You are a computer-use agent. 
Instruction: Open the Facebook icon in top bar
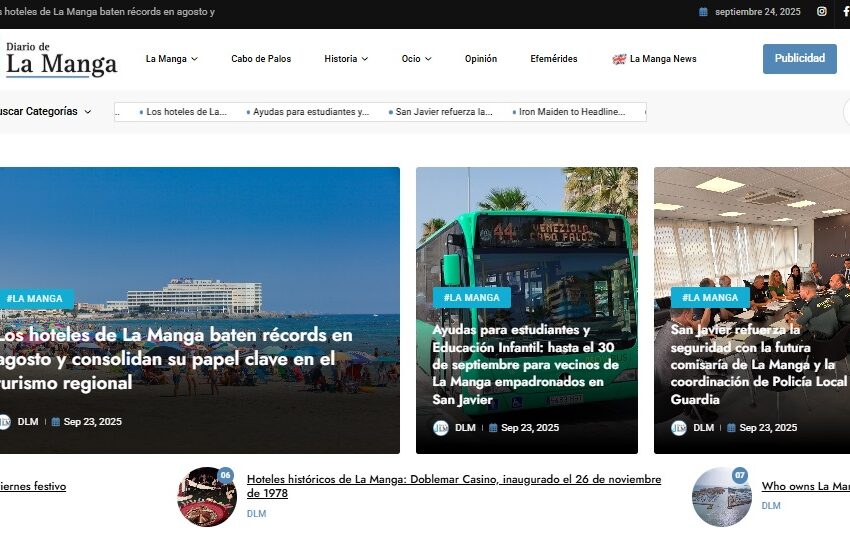[x=846, y=12]
